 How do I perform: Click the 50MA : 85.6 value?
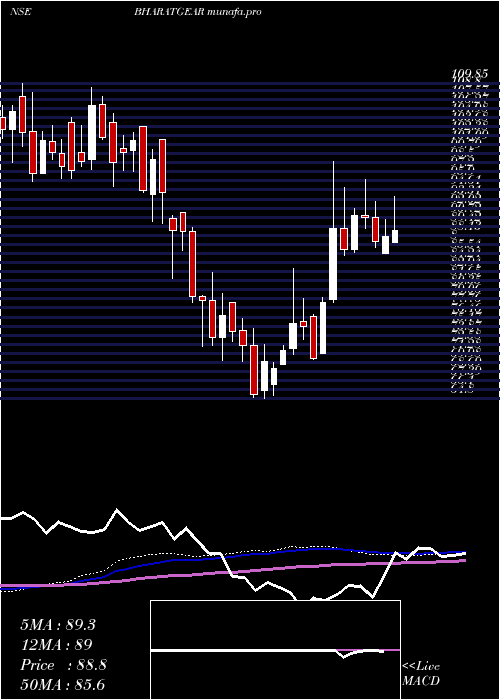(62, 685)
